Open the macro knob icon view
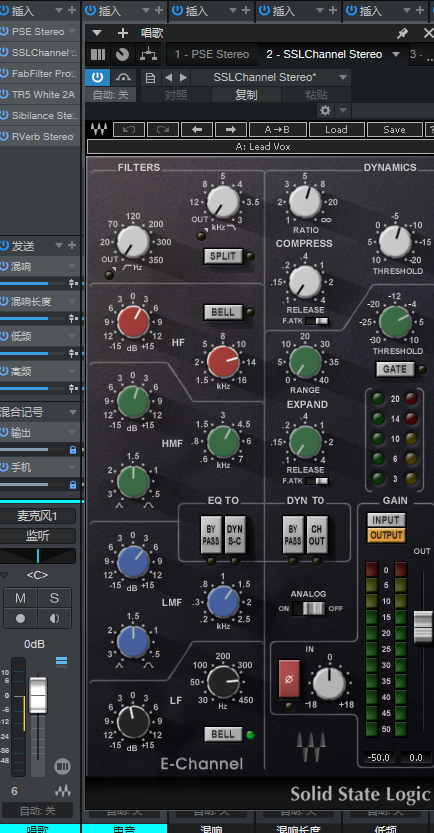The image size is (434, 833). click(122, 54)
